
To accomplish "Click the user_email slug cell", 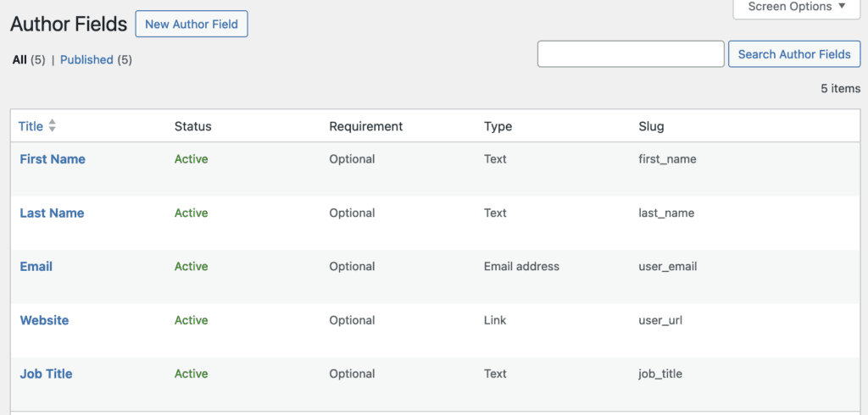I will pos(667,267).
